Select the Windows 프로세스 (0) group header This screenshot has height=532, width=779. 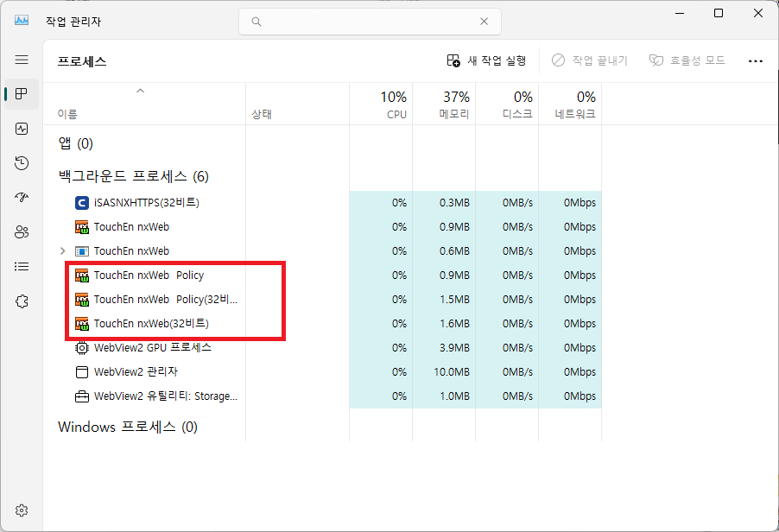coord(128,427)
